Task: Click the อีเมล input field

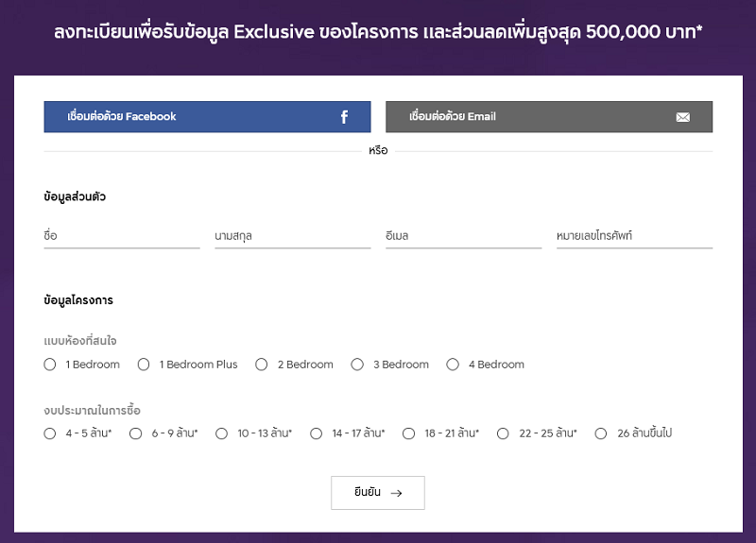Action: (x=463, y=236)
